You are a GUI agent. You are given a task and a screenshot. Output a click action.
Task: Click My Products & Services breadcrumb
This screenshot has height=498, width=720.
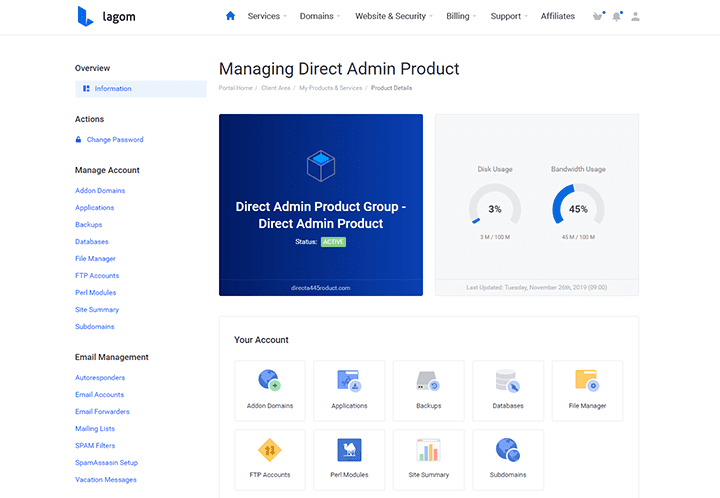point(331,88)
